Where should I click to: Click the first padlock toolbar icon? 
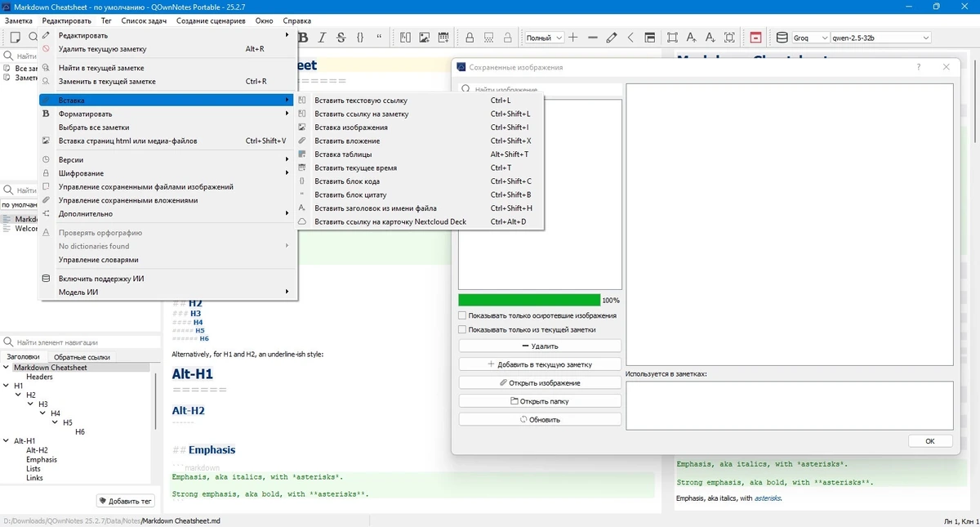click(x=470, y=38)
